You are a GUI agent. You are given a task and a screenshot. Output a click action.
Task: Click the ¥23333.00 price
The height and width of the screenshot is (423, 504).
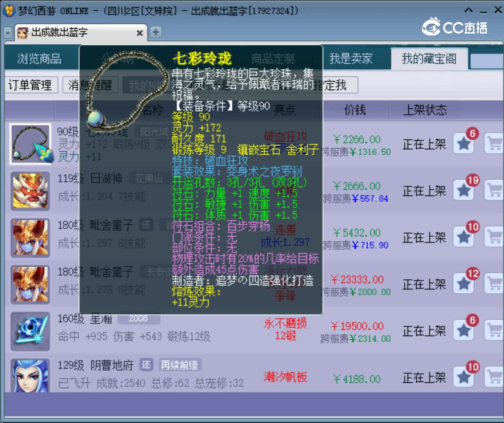tap(357, 280)
